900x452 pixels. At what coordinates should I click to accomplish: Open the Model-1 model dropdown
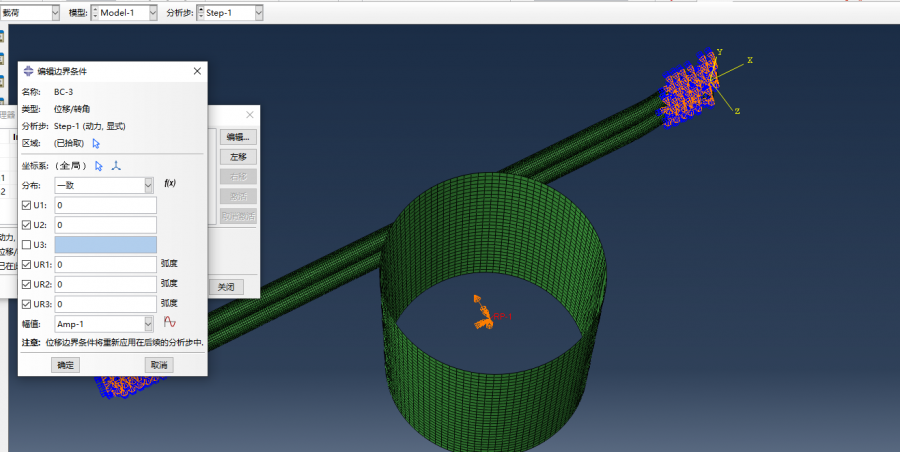[x=125, y=12]
